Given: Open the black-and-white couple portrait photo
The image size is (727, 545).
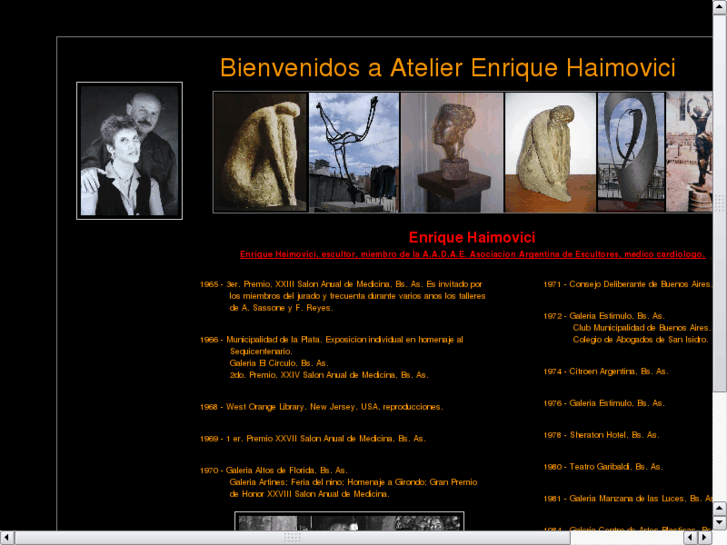Looking at the screenshot, I should pos(129,151).
